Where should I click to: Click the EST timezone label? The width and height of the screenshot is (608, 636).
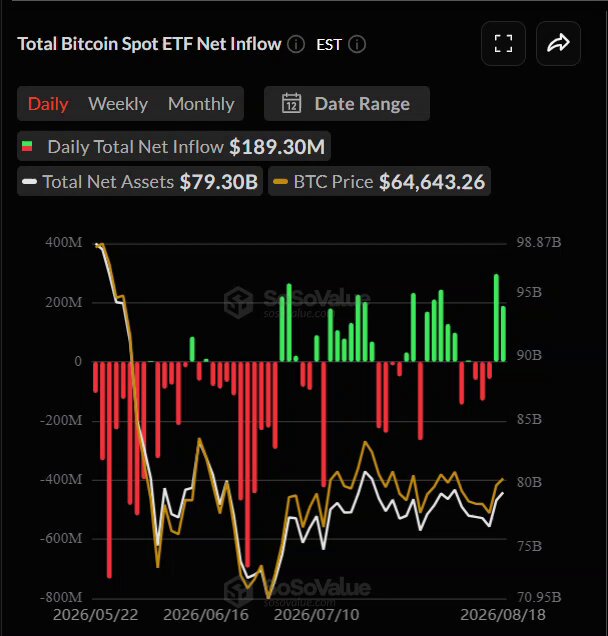329,45
